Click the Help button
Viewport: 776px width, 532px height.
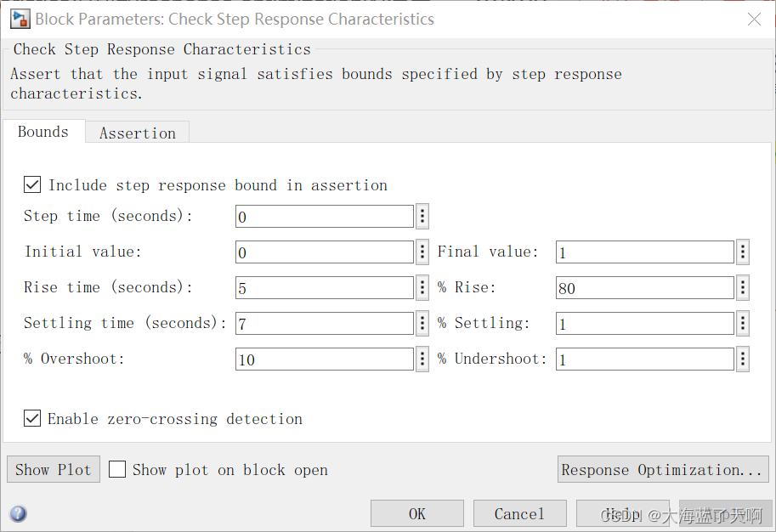[x=621, y=513]
